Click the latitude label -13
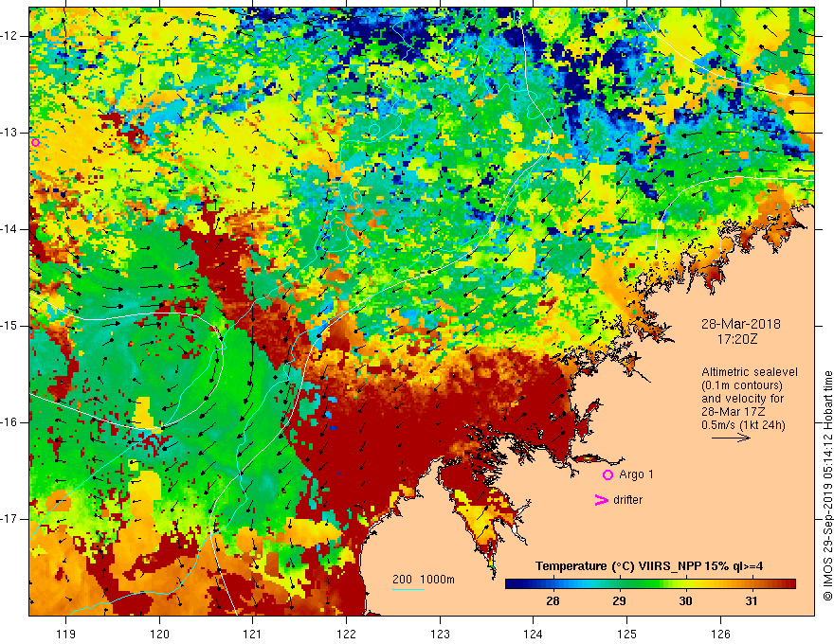This screenshot has height=644, width=834. click(x=9, y=133)
